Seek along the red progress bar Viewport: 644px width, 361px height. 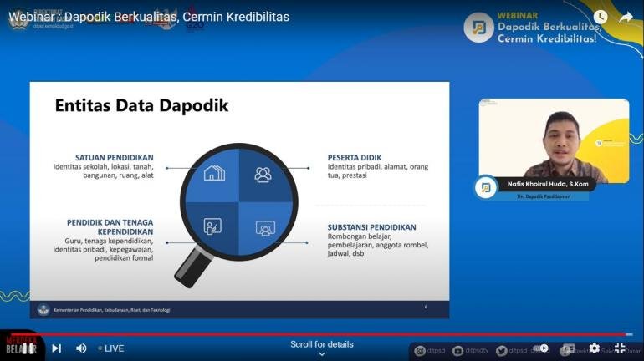(x=318, y=334)
